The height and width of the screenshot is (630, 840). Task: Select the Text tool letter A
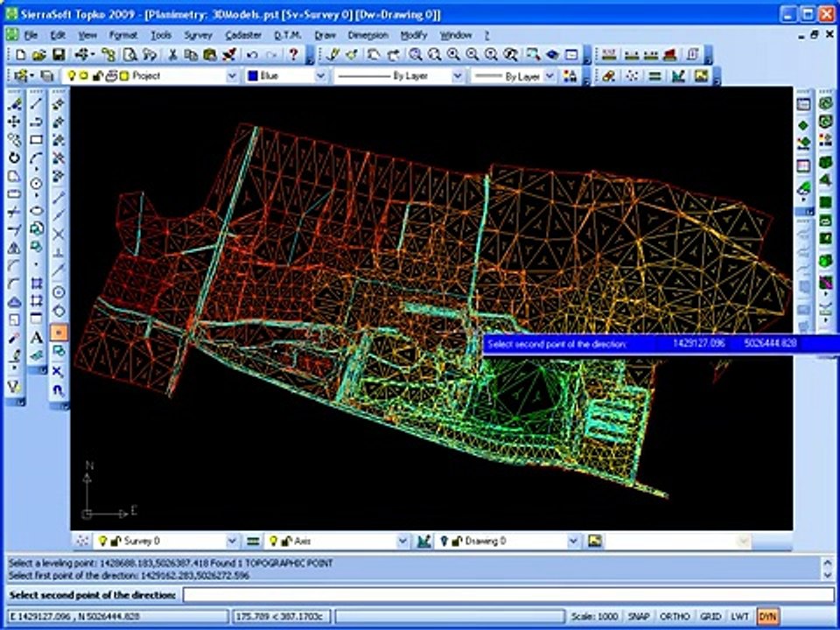(x=36, y=338)
